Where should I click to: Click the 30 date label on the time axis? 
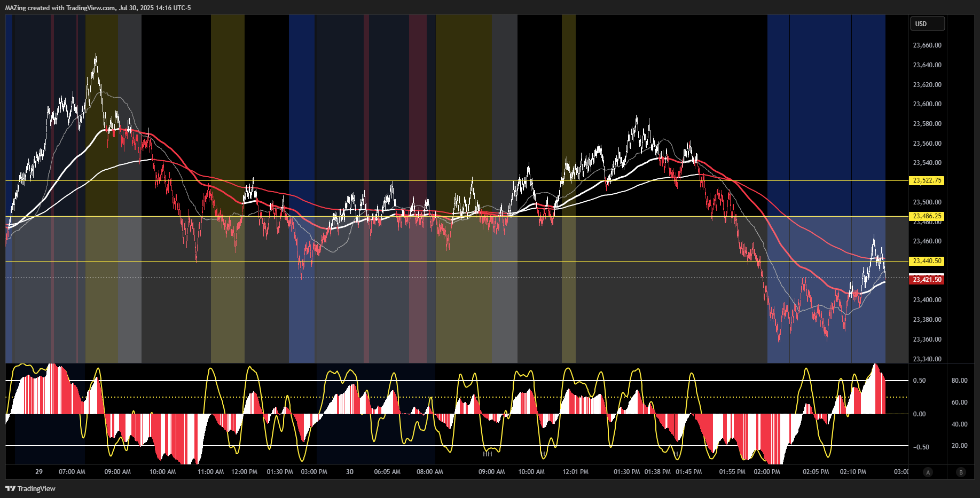(x=350, y=472)
